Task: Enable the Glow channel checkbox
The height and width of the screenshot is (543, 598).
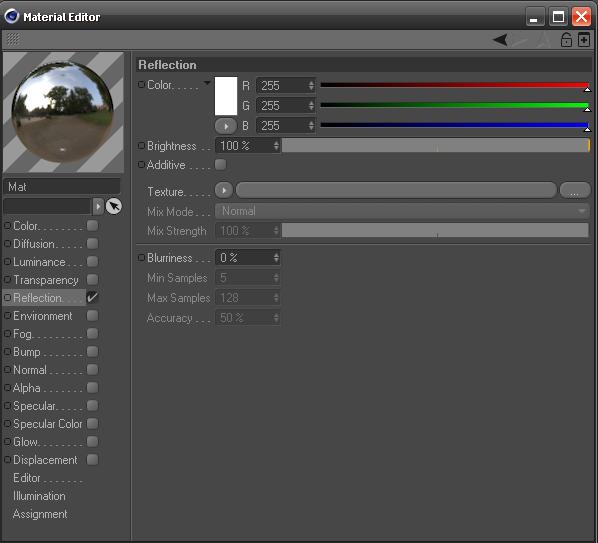Action: pyautogui.click(x=92, y=442)
